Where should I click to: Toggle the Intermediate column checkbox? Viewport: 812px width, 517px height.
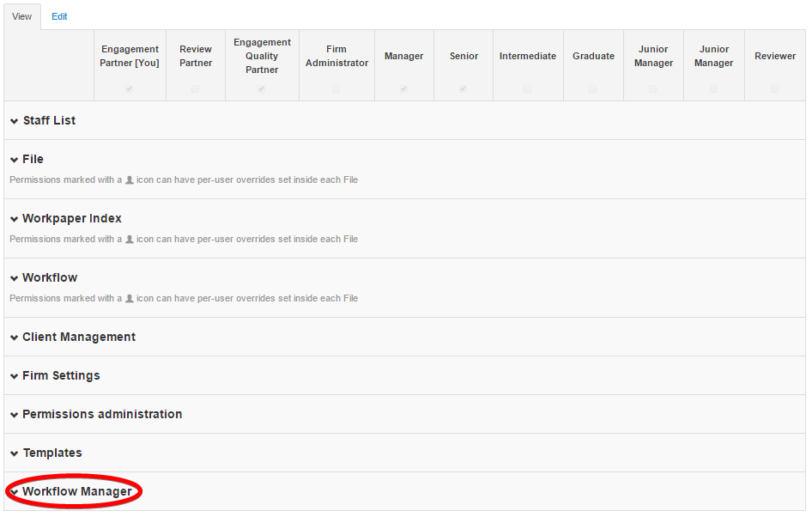(x=527, y=89)
